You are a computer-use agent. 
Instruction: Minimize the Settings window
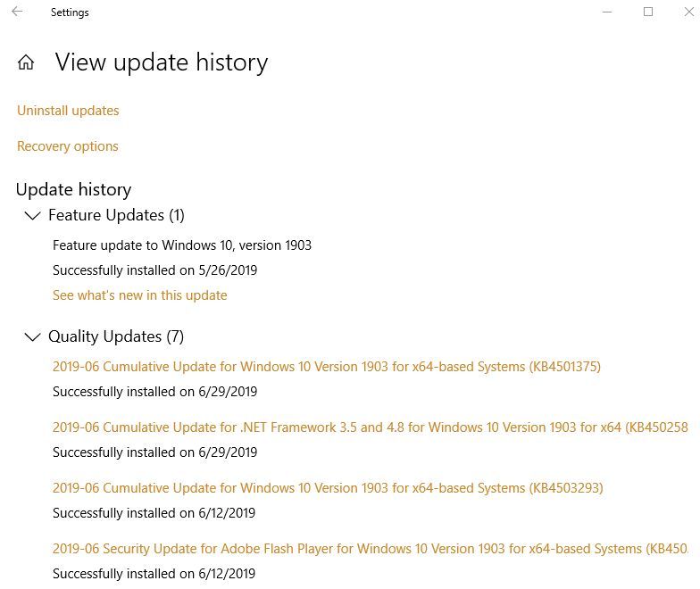coord(607,12)
